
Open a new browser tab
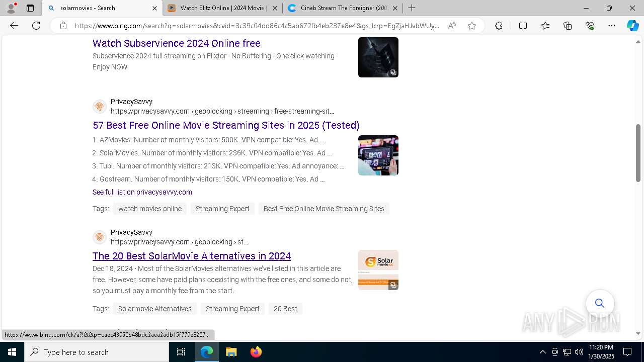click(x=412, y=8)
